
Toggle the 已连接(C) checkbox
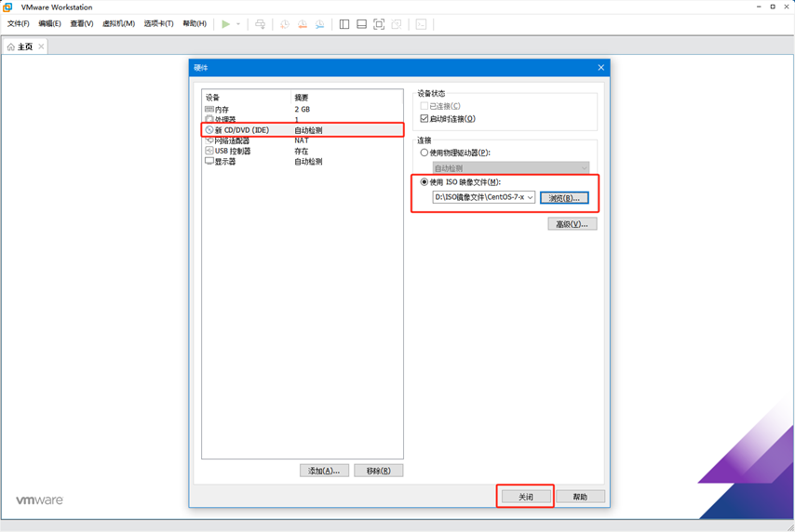(x=424, y=105)
